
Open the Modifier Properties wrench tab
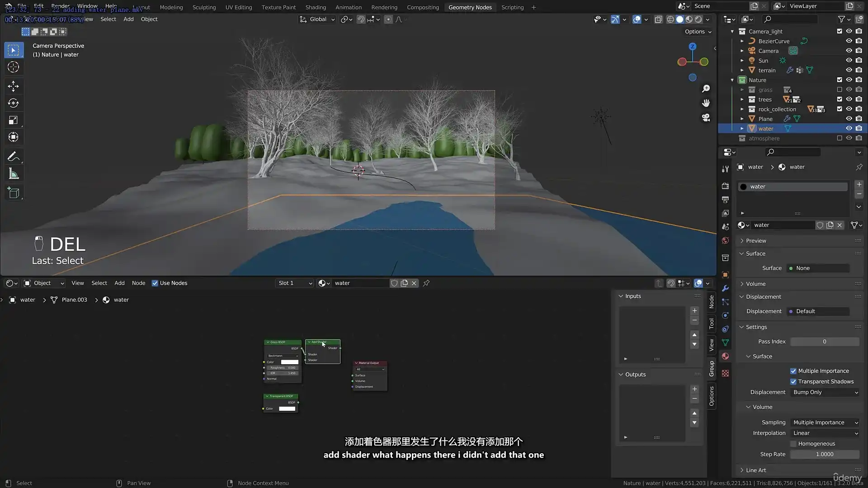coord(725,288)
